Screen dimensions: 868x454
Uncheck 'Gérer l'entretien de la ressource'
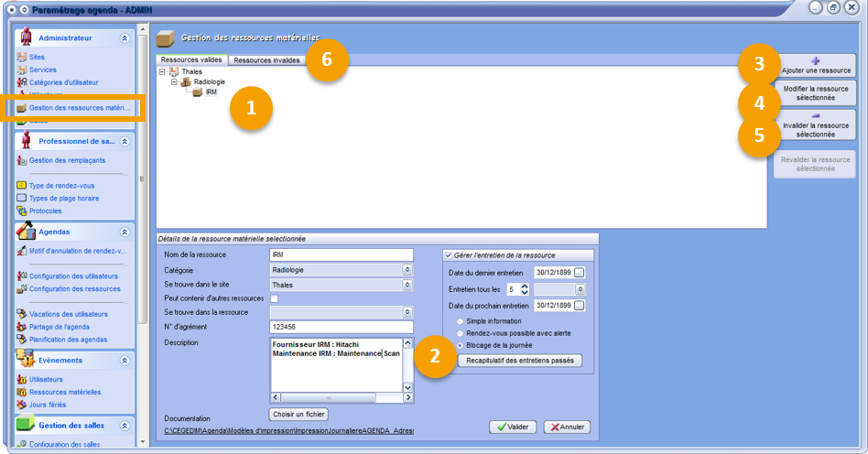pos(449,255)
